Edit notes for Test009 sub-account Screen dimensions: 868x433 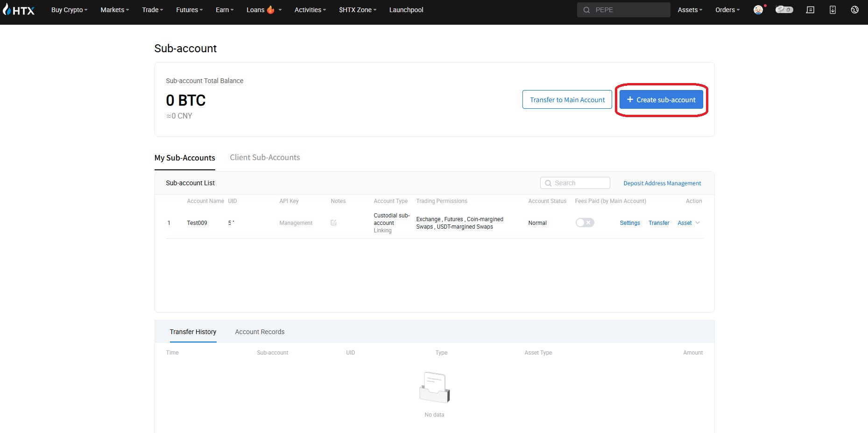pyautogui.click(x=333, y=223)
